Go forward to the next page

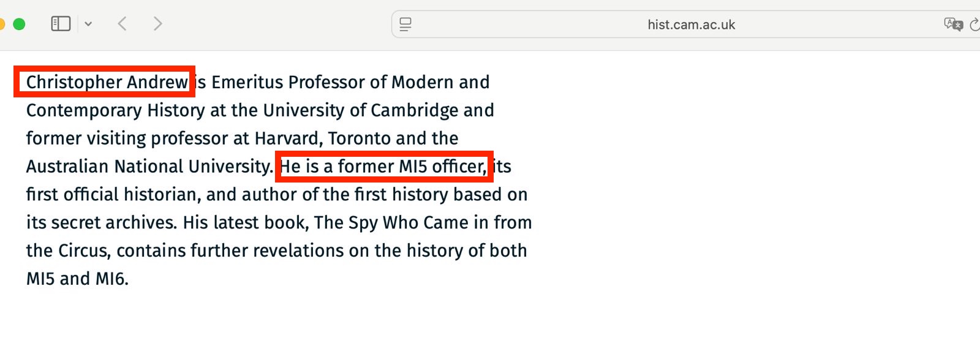157,24
